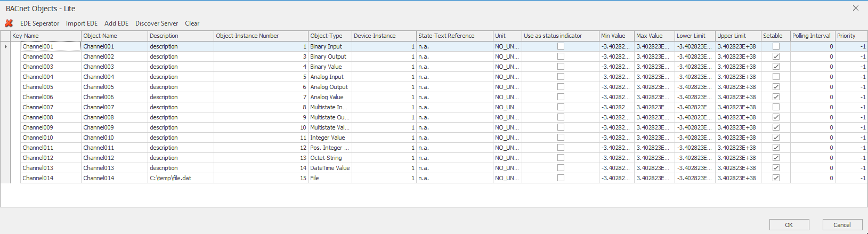Select Binary Output object-type cell
This screenshot has width=868, height=234.
[x=330, y=57]
